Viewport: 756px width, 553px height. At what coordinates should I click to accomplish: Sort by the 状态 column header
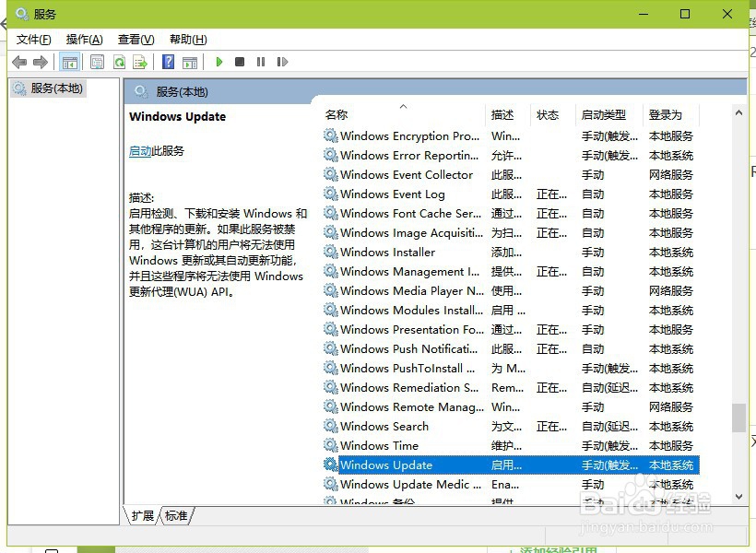[552, 114]
